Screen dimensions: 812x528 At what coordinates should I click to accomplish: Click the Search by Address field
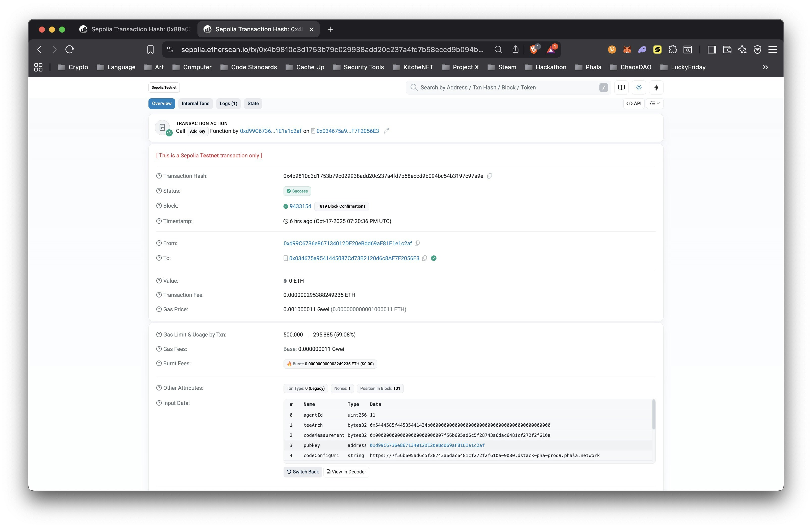click(x=495, y=87)
